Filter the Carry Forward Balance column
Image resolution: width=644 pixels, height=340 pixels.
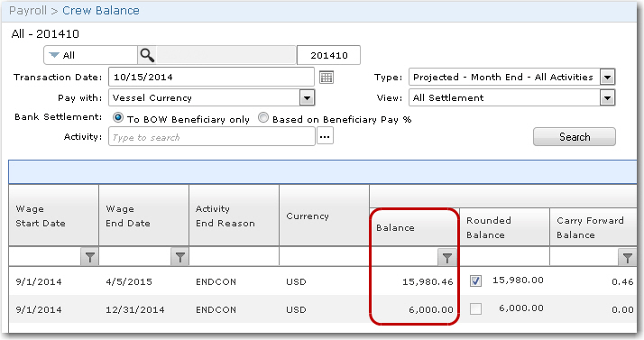[x=627, y=257]
